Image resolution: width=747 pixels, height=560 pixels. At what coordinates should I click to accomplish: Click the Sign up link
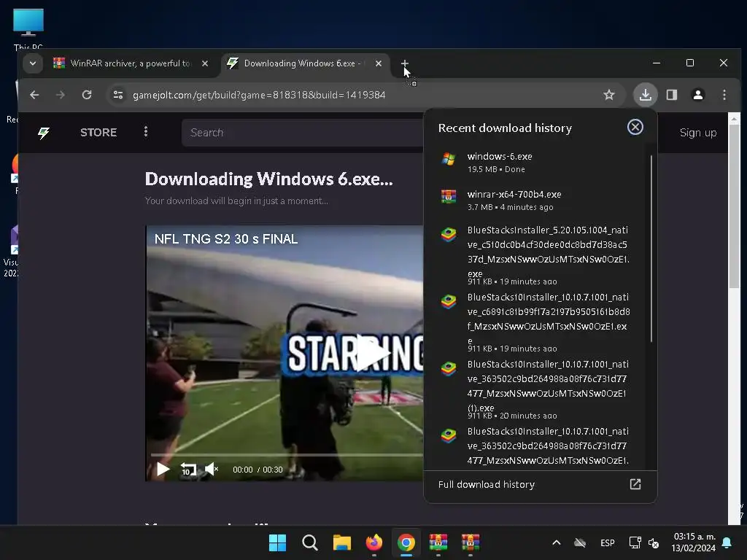[x=698, y=133]
